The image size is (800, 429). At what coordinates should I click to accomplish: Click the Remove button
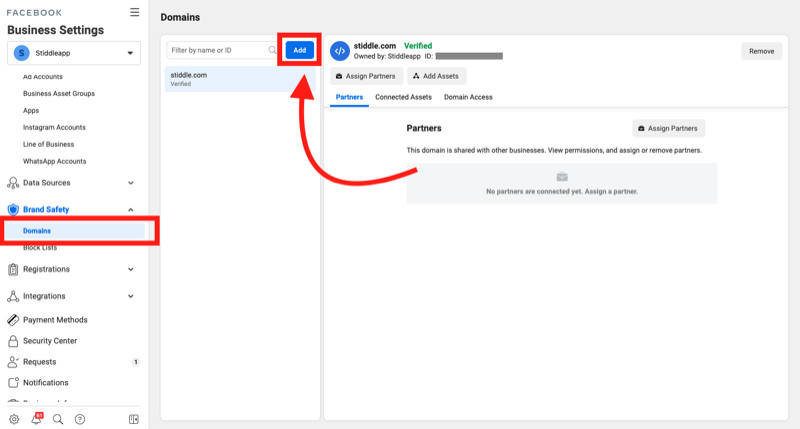click(761, 51)
